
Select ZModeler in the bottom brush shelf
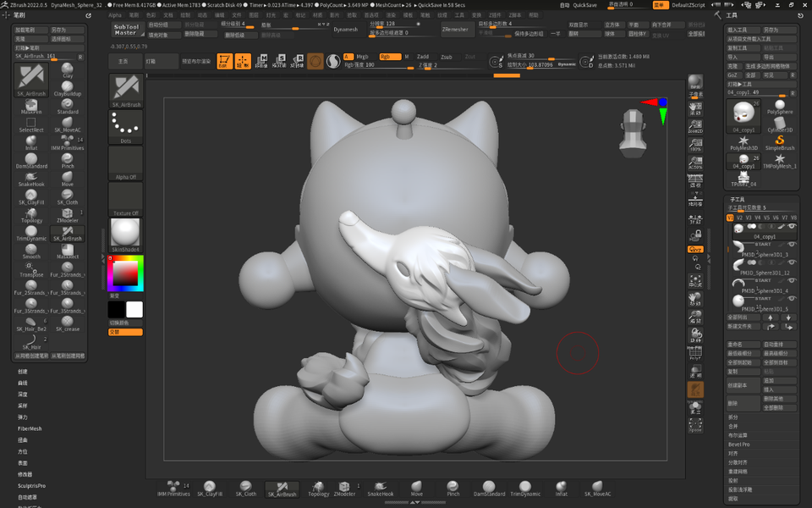(344, 489)
